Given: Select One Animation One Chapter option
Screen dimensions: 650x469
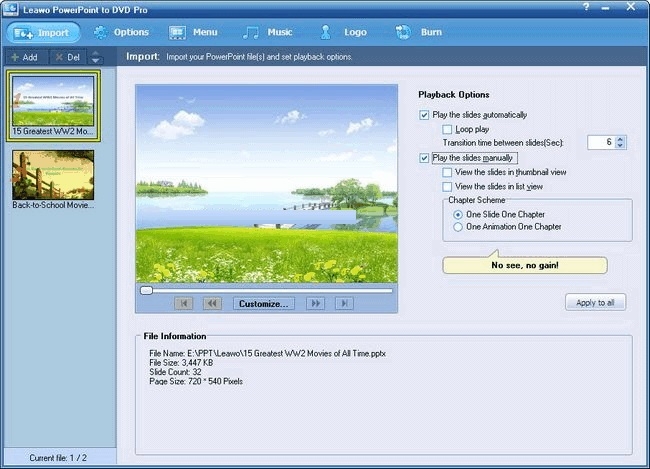Looking at the screenshot, I should [458, 227].
